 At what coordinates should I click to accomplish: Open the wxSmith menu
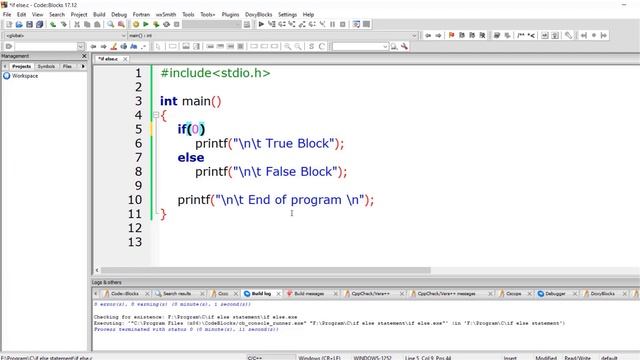click(x=166, y=14)
